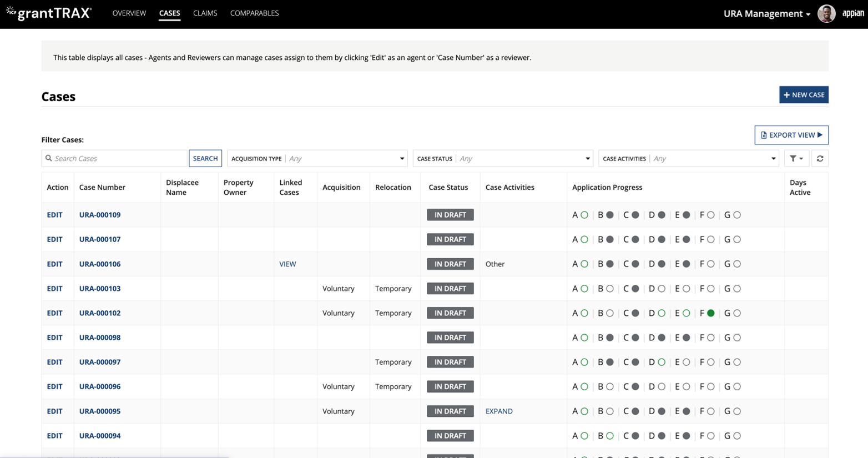Click progress circle F for URA-000109
Image resolution: width=868 pixels, height=458 pixels.
pos(711,215)
